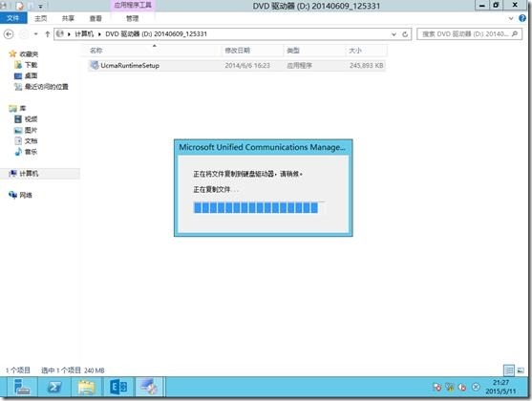Sort files by the 名称 column
This screenshot has height=401, width=532.
click(x=96, y=51)
